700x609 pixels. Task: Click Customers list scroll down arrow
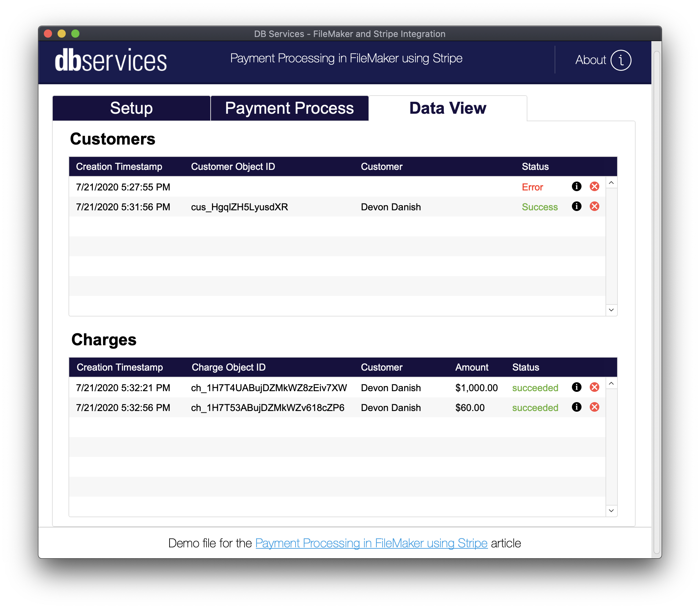pos(611,310)
